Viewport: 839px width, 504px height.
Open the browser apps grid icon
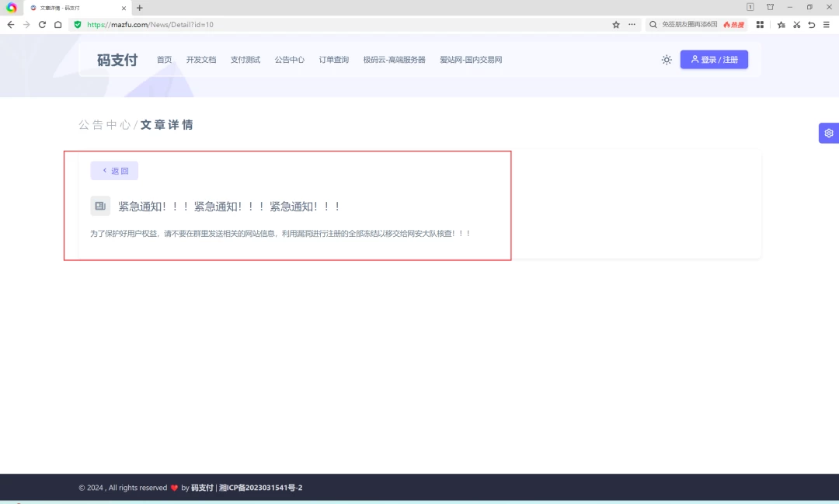(760, 25)
